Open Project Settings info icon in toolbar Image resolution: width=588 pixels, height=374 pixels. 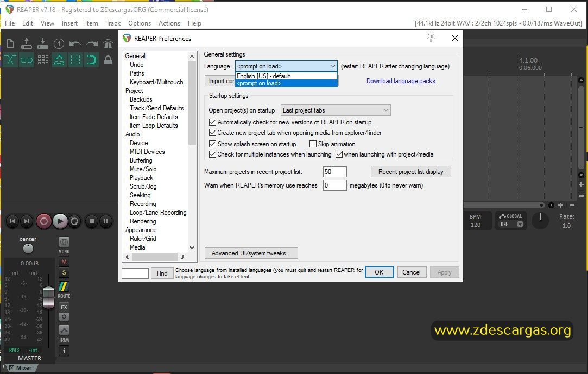tap(59, 43)
